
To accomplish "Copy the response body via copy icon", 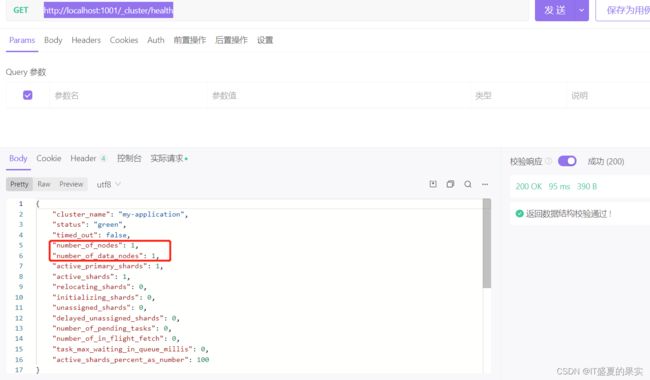I will [x=450, y=184].
